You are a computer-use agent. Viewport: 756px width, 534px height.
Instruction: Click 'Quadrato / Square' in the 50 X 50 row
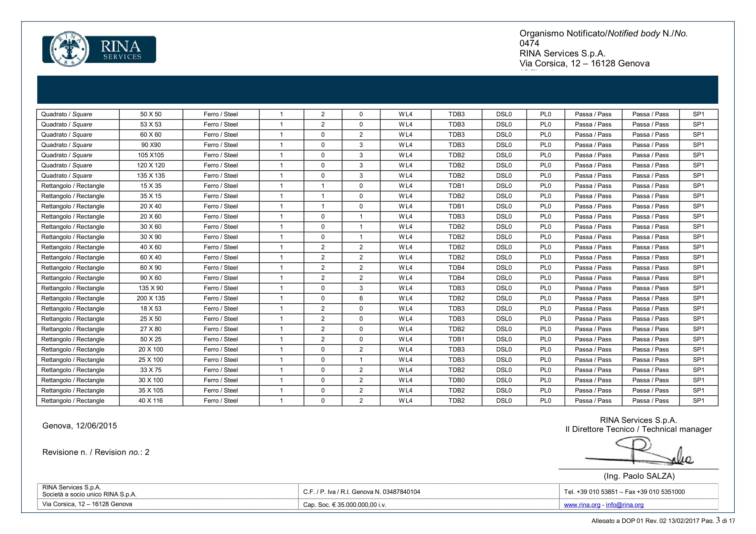coord(67,114)
